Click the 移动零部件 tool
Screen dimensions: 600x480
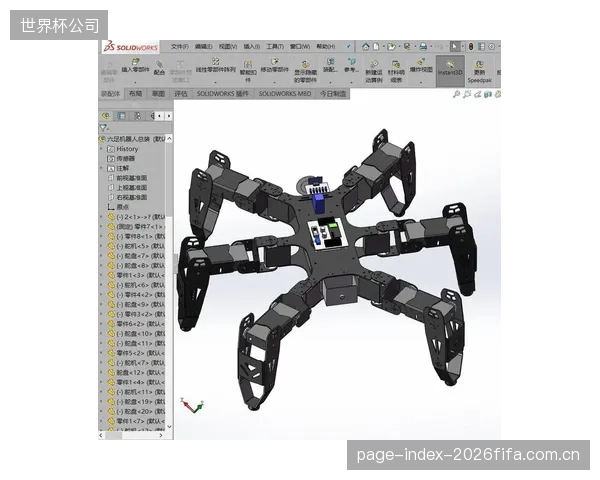click(x=274, y=65)
